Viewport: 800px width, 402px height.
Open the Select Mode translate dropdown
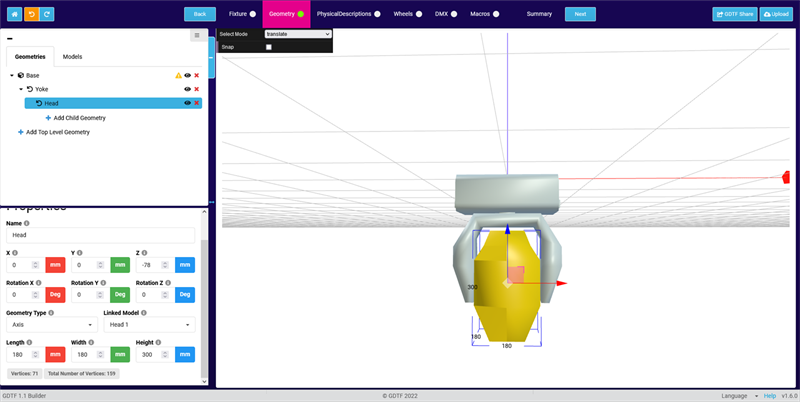[x=297, y=34]
